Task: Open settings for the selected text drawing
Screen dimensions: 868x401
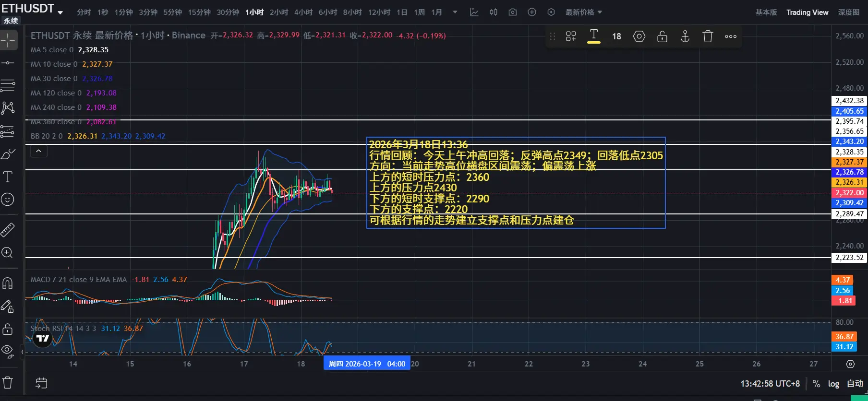Action: pos(639,36)
